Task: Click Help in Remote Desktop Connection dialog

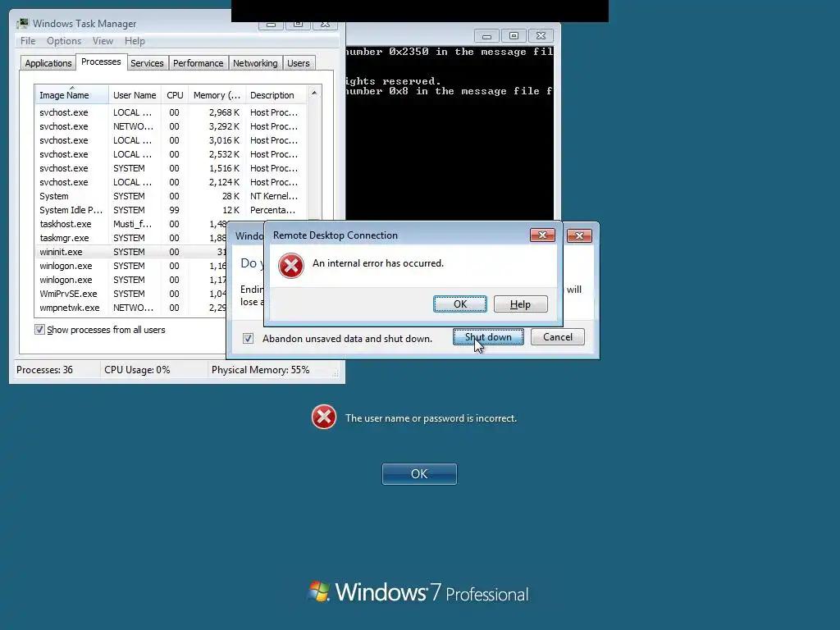Action: 520,304
